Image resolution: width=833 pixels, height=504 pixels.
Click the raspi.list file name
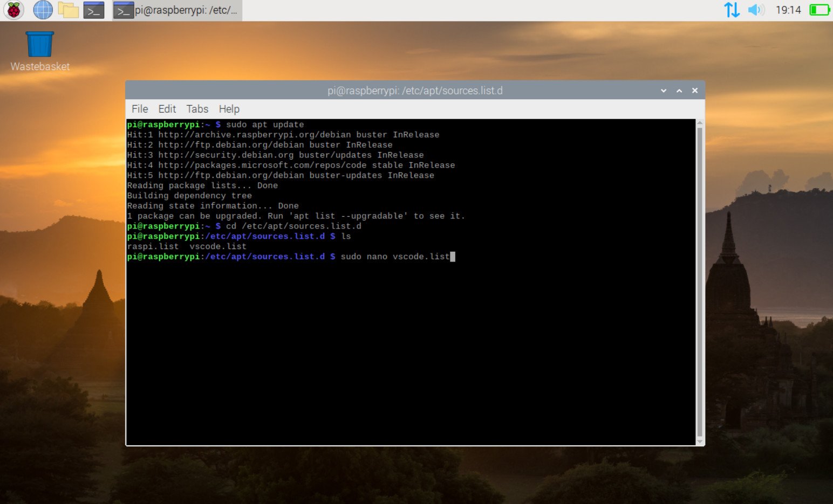click(153, 247)
